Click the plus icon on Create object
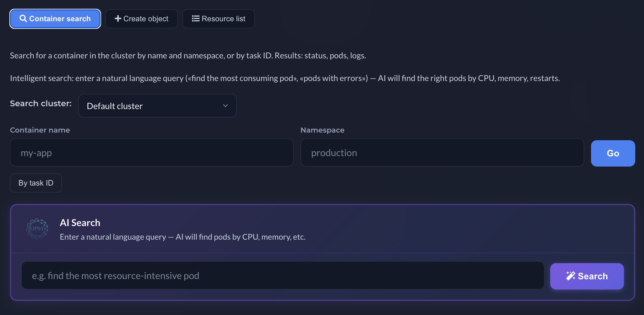The height and width of the screenshot is (315, 644). tap(118, 18)
